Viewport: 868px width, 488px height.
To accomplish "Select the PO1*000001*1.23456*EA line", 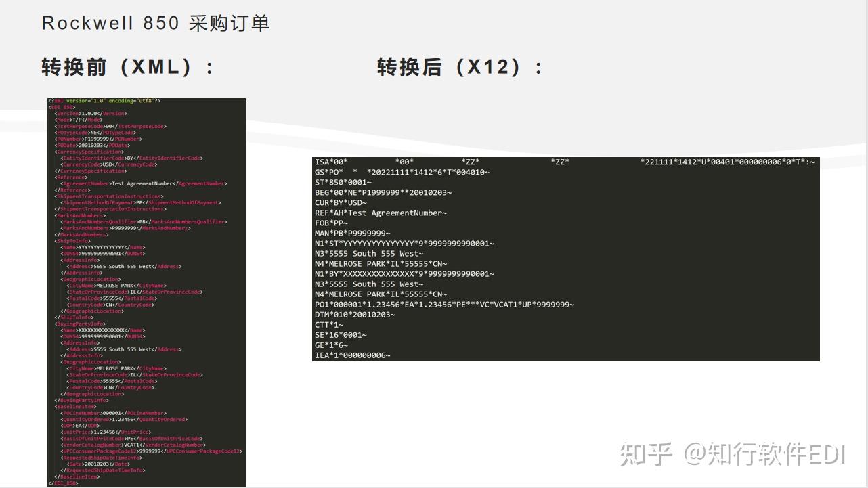I will [x=444, y=305].
